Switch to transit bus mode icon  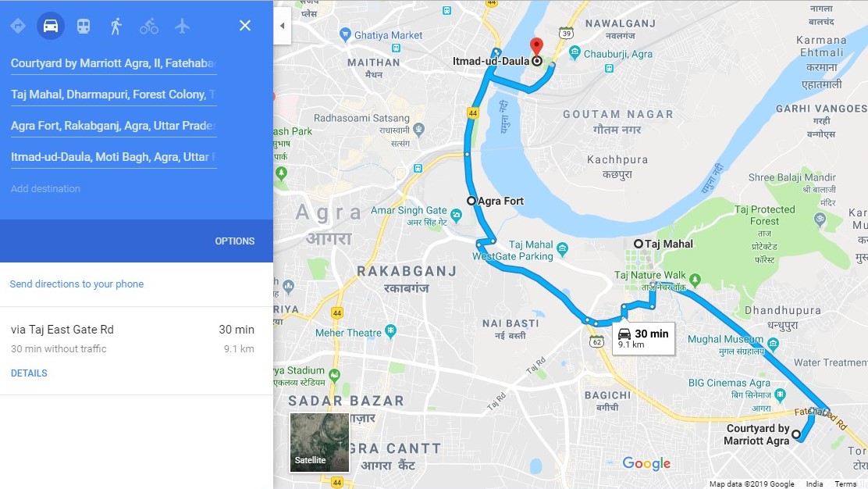tap(83, 26)
